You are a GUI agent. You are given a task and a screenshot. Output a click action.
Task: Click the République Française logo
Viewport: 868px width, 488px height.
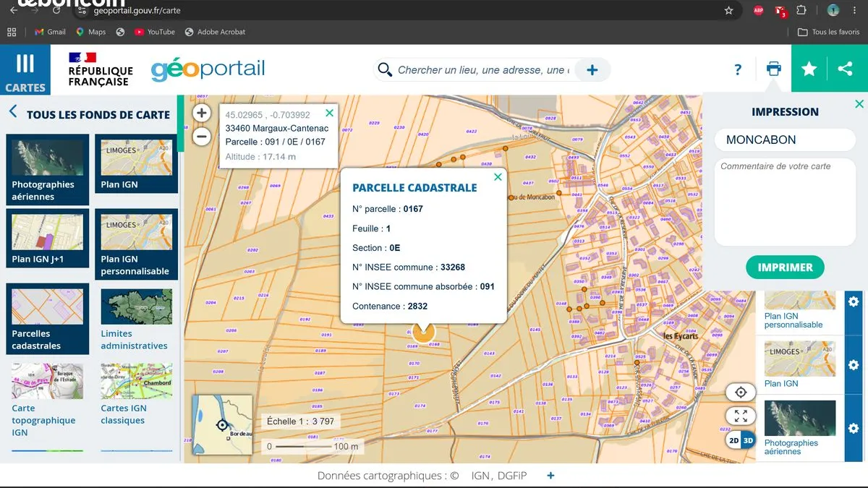click(100, 69)
